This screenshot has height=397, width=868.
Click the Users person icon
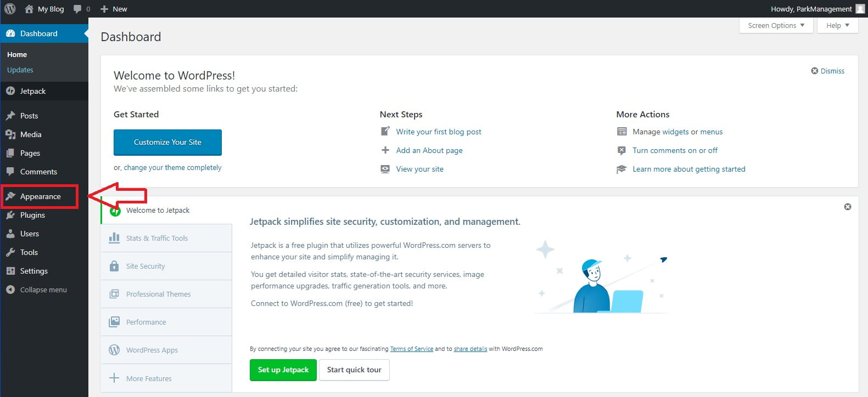pyautogui.click(x=10, y=234)
